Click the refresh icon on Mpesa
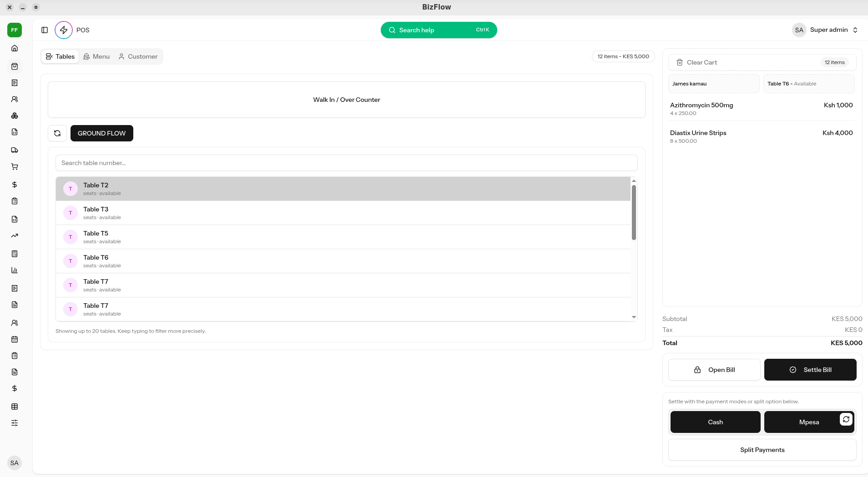This screenshot has height=477, width=868. [846, 419]
